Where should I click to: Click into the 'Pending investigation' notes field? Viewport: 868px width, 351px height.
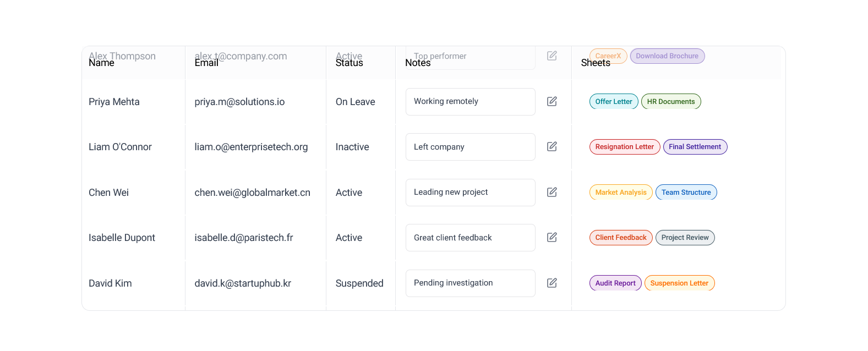[471, 283]
